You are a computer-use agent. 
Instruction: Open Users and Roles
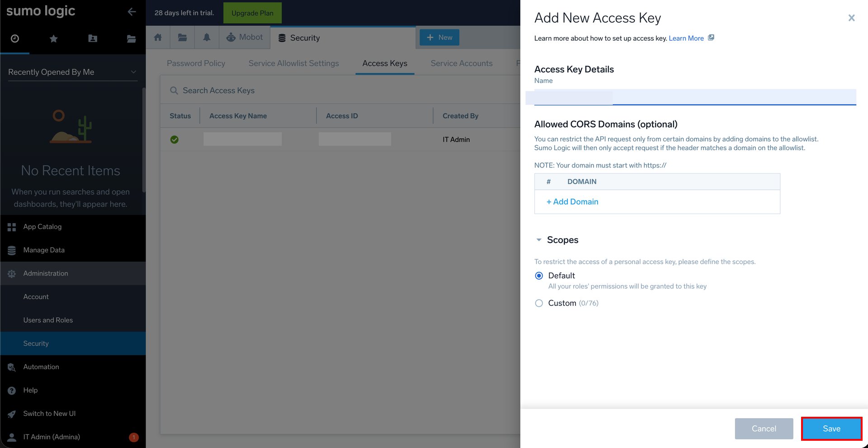pos(73,320)
